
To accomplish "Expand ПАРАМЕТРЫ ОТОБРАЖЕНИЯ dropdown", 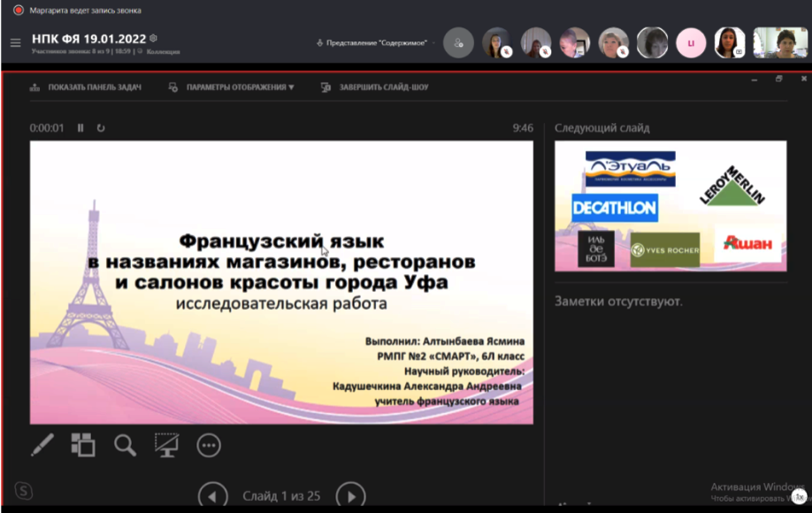I will point(232,88).
